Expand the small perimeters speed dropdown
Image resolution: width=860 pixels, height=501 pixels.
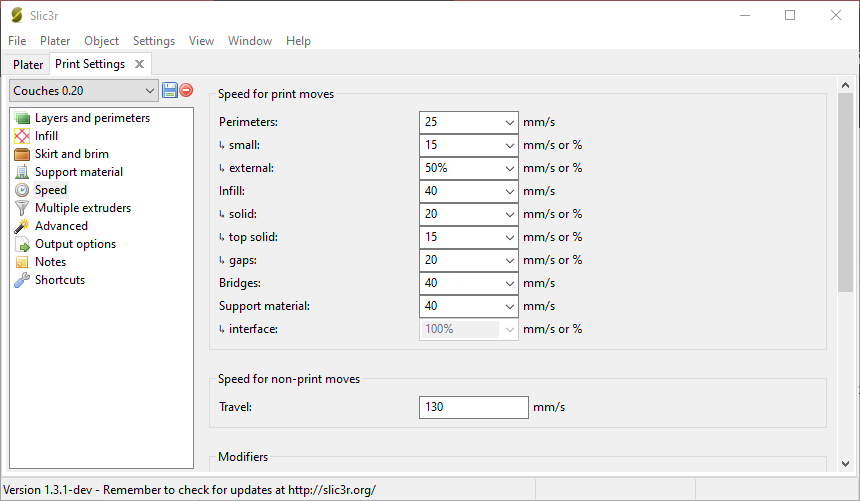[510, 145]
